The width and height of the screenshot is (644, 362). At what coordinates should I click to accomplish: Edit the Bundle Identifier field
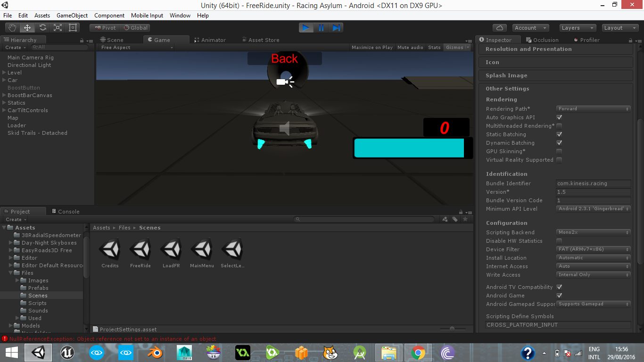coord(594,183)
